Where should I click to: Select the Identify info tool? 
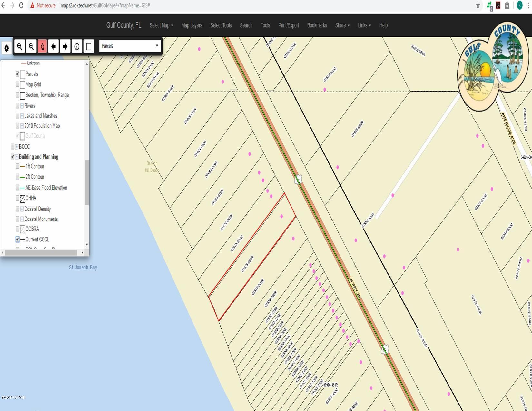click(x=77, y=46)
